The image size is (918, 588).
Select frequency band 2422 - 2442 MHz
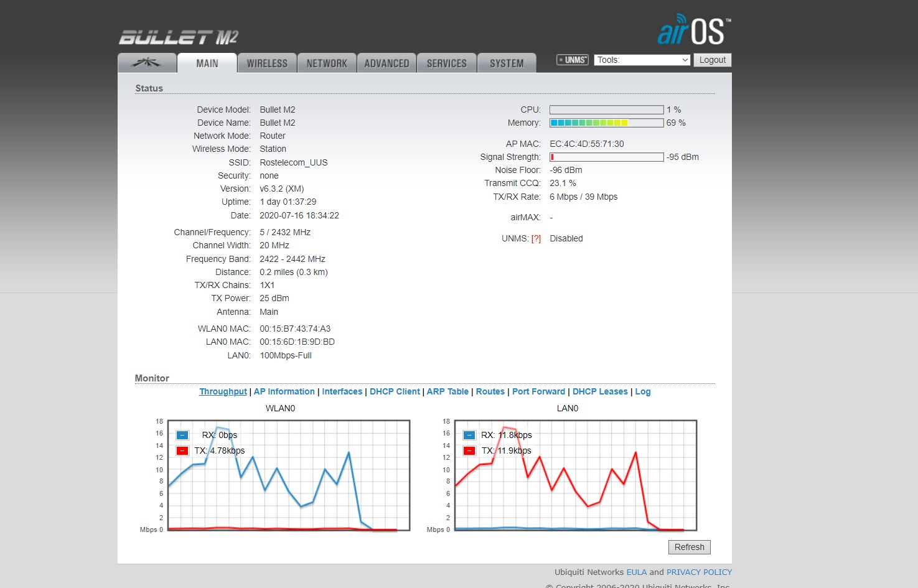tap(293, 259)
